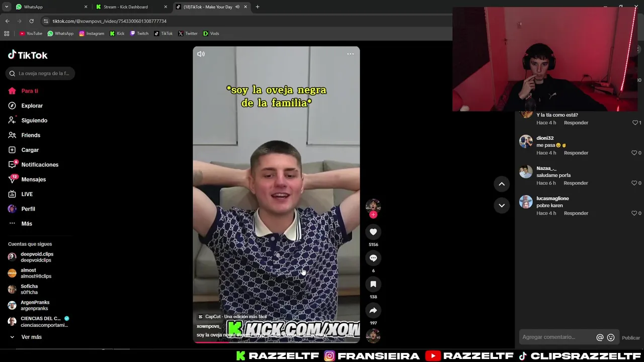Screen dimensions: 644x362
Task: Insert mention with @ icon
Action: click(600, 337)
